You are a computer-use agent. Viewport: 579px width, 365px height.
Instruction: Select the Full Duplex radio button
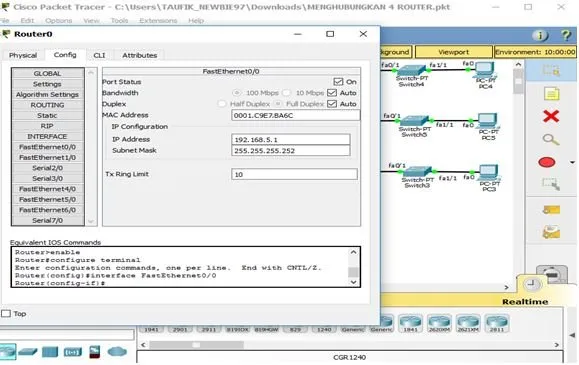click(278, 104)
